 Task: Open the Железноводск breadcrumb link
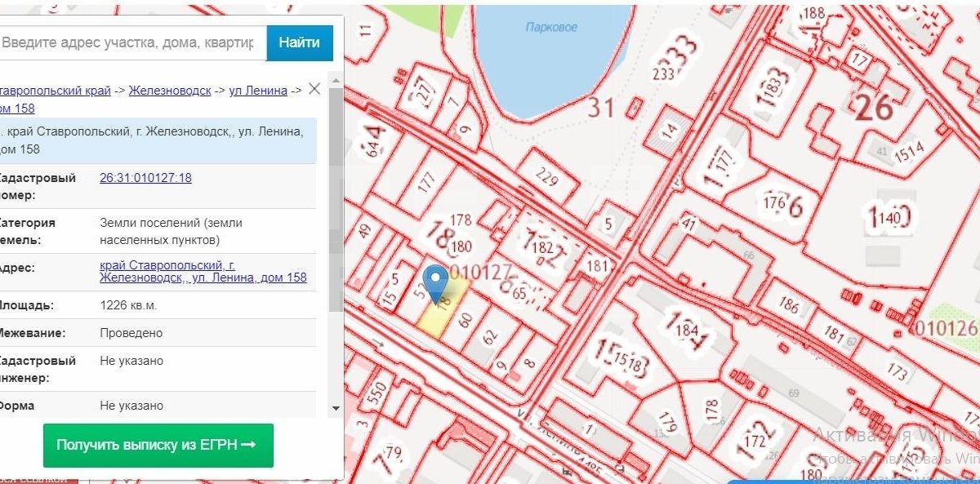pos(170,91)
